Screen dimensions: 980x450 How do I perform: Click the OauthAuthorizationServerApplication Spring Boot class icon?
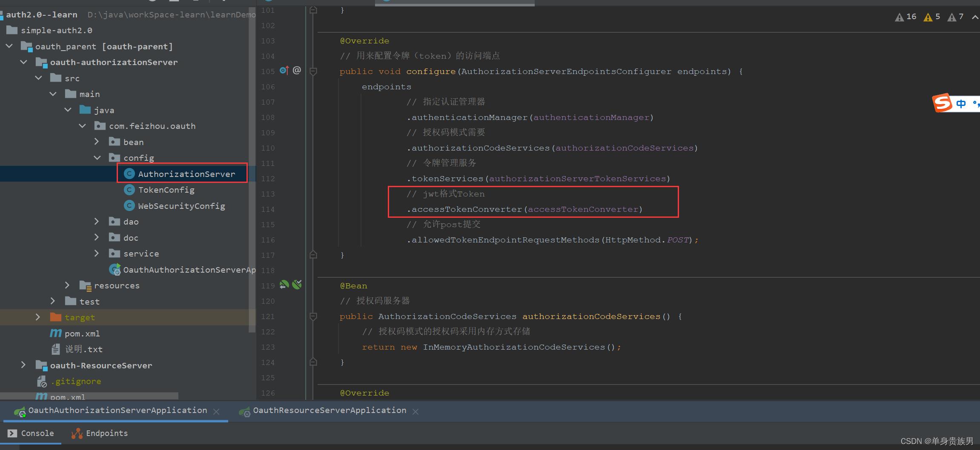tap(115, 270)
